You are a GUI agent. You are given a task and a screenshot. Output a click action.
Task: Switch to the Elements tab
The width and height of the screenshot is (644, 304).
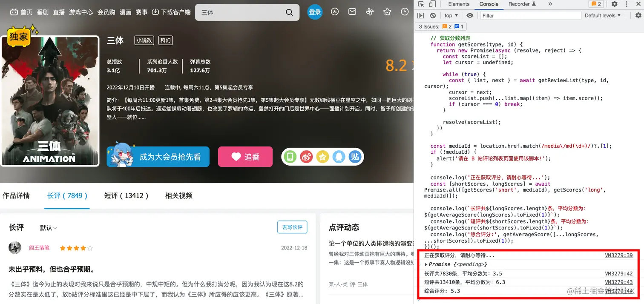click(459, 4)
